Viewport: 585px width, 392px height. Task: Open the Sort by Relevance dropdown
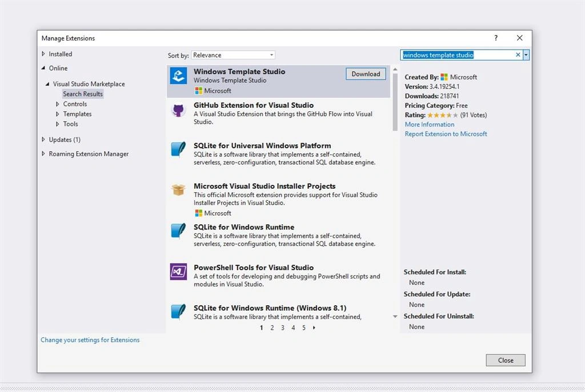point(233,55)
